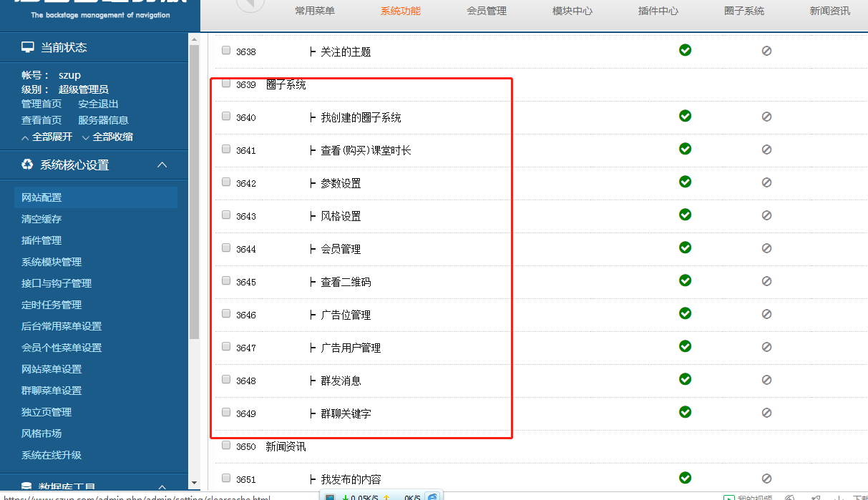Tick the checkbox for row 3639 圈子系统
Screen dimensions: 868x500
coord(226,84)
